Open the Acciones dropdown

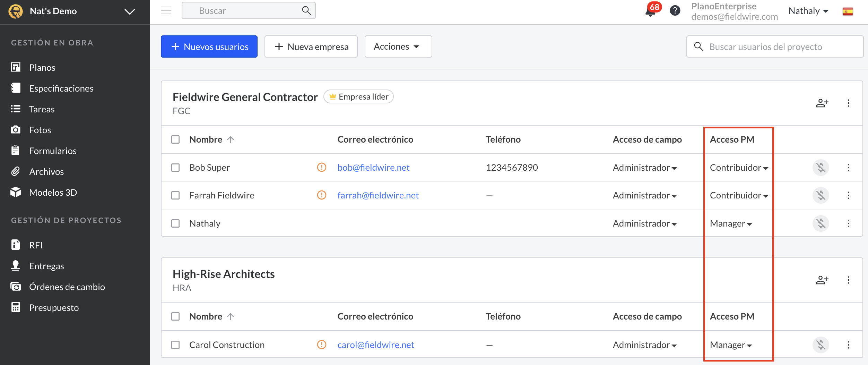pos(398,46)
